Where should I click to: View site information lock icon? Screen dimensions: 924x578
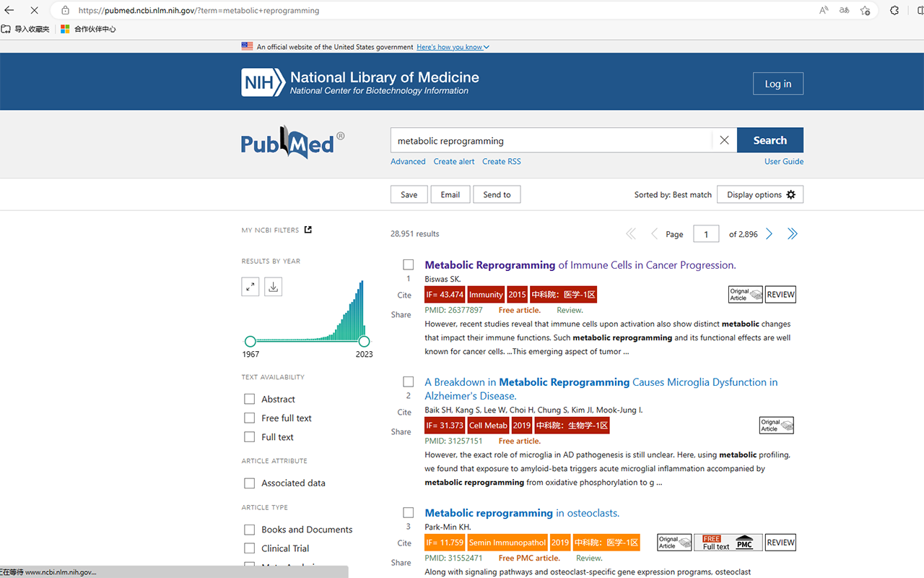(x=65, y=11)
